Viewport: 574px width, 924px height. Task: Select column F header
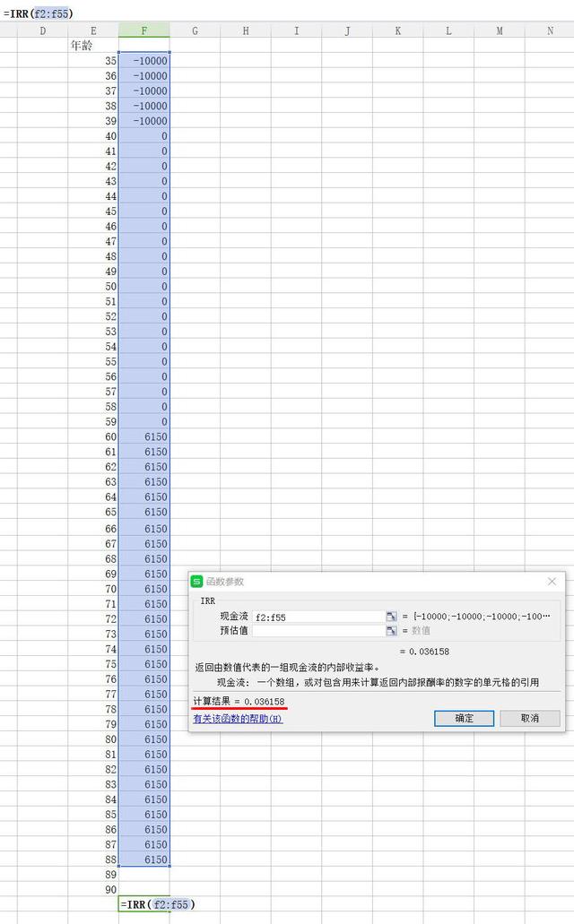click(x=143, y=30)
